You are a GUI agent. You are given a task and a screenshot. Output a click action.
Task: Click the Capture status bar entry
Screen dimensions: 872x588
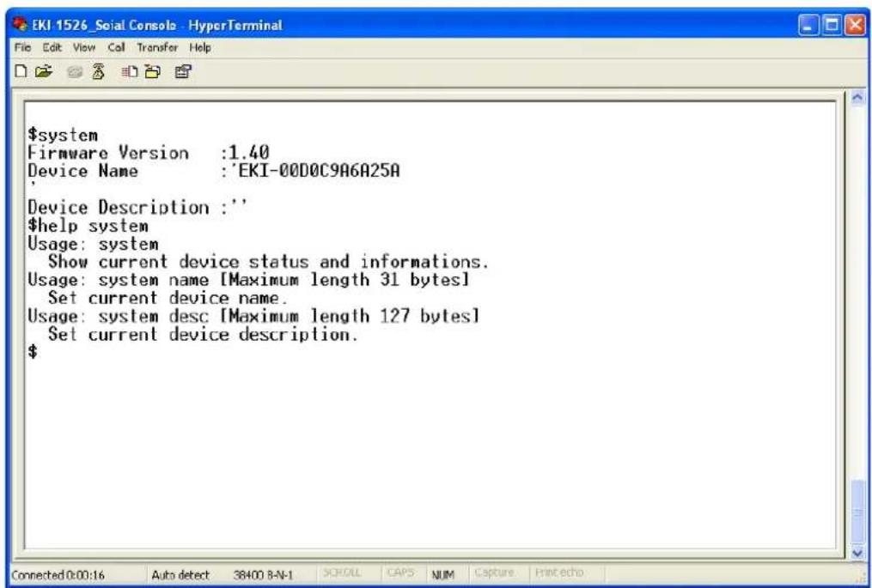click(494, 573)
